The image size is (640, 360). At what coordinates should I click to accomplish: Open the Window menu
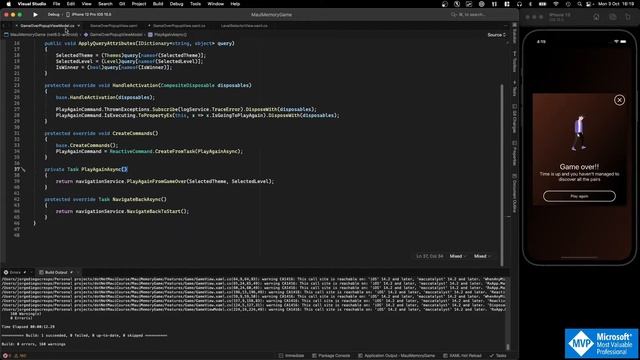[216, 4]
